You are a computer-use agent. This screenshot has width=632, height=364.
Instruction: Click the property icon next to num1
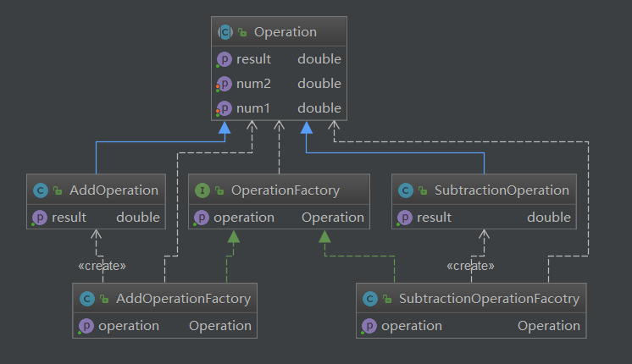[225, 108]
